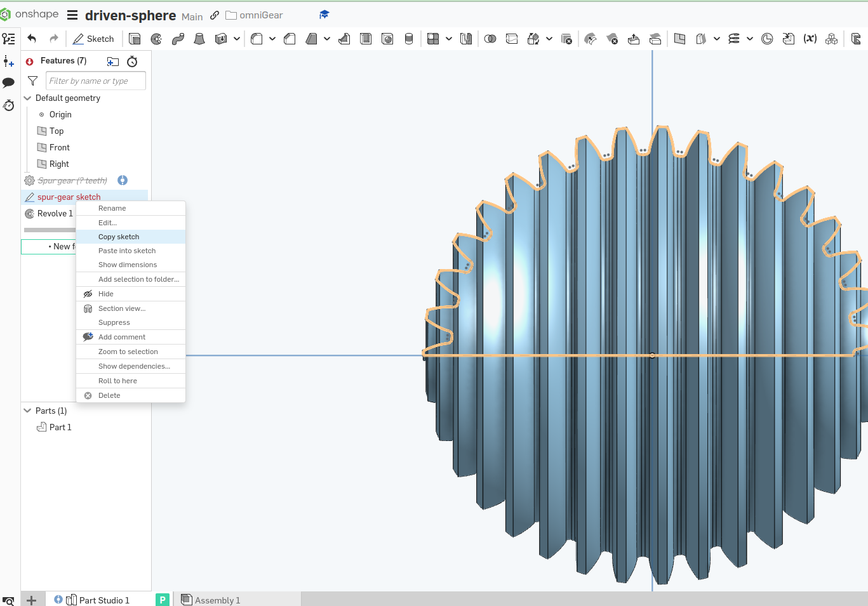Select the Loft tool icon

pos(199,39)
